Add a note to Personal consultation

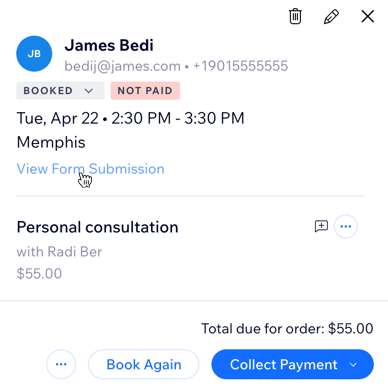tap(321, 226)
